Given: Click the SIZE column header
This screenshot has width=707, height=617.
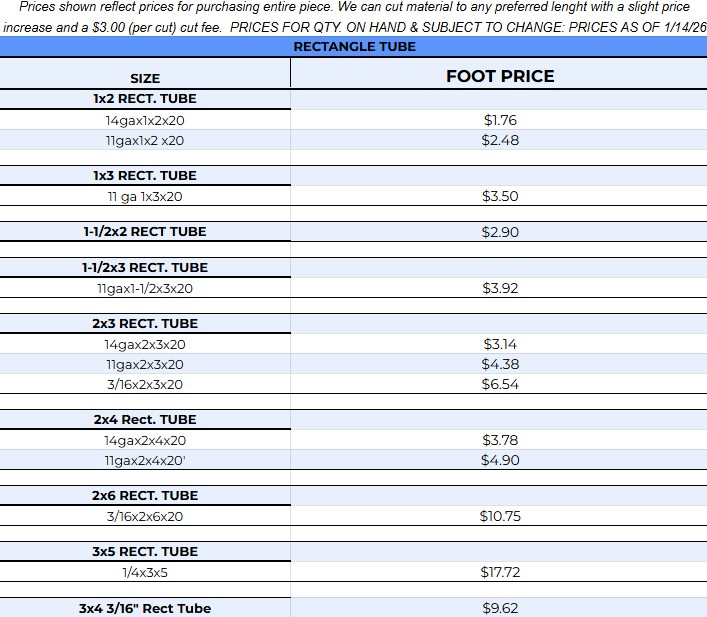Looking at the screenshot, I should 145,78.
